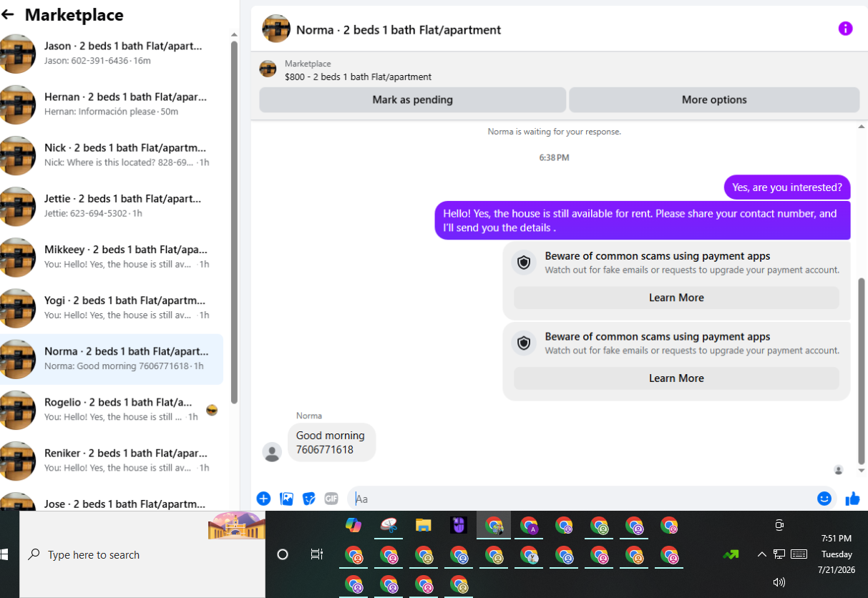Click the chat messages scrollbar thumb

click(x=861, y=371)
